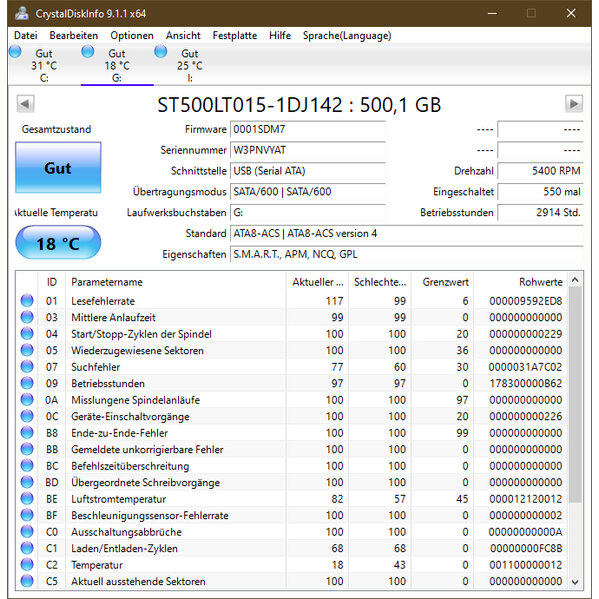Image resolution: width=599 pixels, height=599 pixels.
Task: Click the status orb for Lesefehlerrate
Action: coord(27,301)
